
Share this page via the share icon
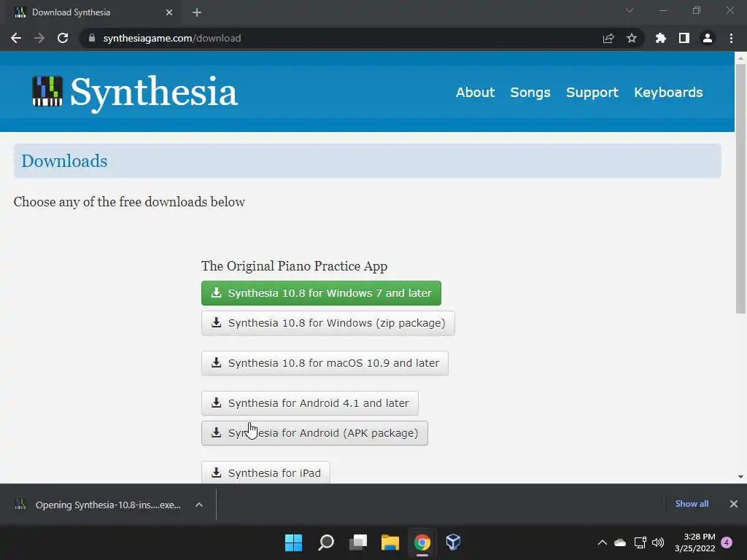coord(608,38)
